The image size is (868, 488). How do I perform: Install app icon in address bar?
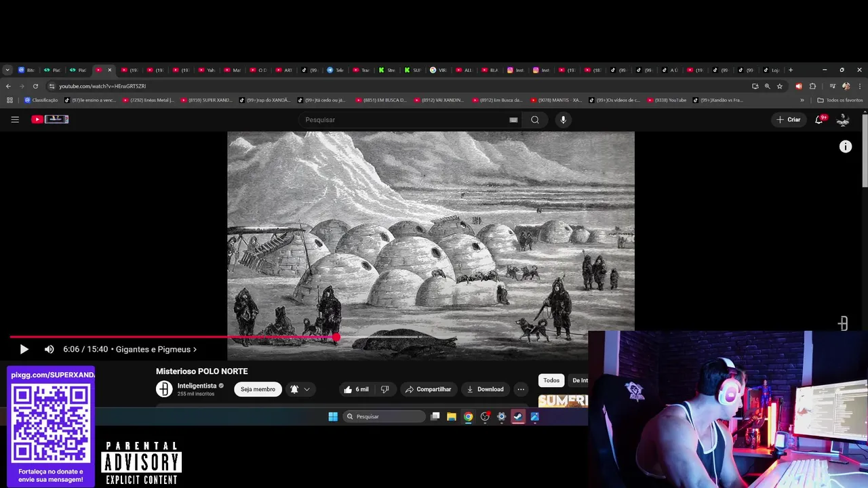(755, 86)
